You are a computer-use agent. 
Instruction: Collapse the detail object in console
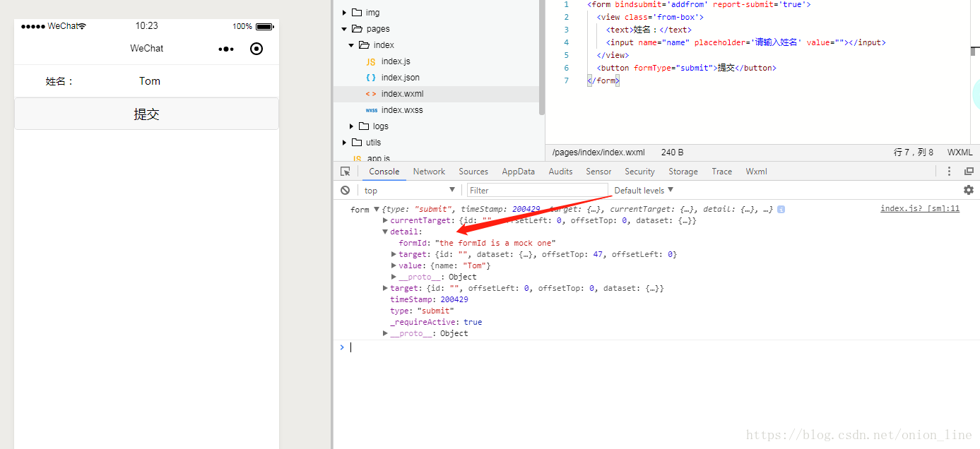(x=385, y=232)
